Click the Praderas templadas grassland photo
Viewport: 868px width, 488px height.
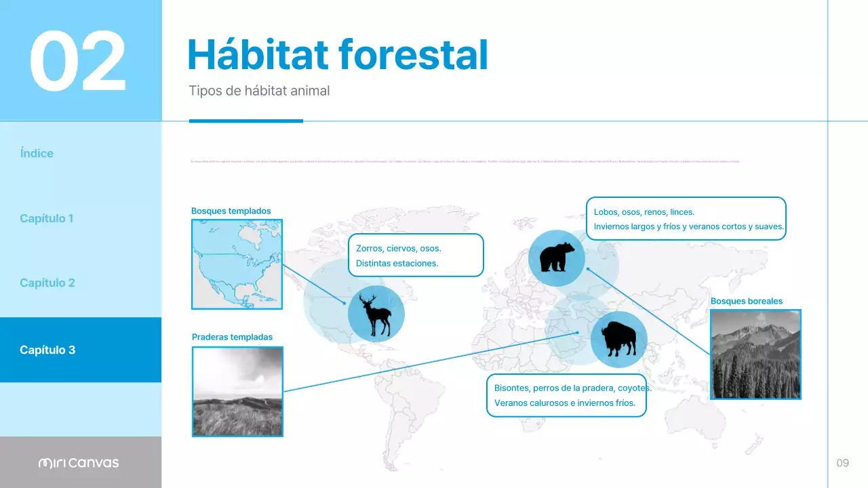pyautogui.click(x=237, y=392)
